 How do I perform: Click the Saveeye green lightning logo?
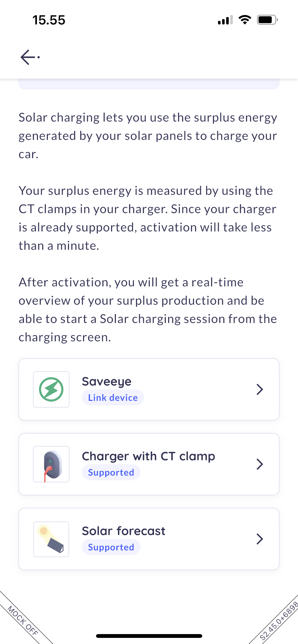[51, 389]
